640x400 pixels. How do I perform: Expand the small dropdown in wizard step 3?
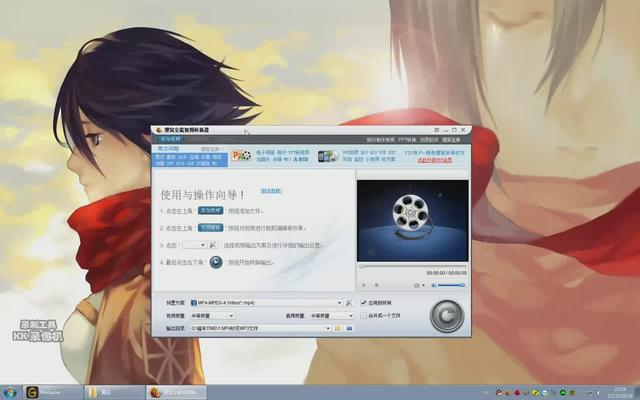[194, 245]
